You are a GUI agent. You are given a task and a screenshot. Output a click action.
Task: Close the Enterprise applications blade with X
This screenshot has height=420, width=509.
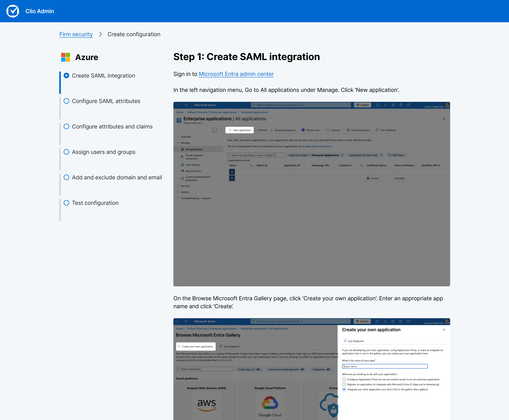point(444,119)
